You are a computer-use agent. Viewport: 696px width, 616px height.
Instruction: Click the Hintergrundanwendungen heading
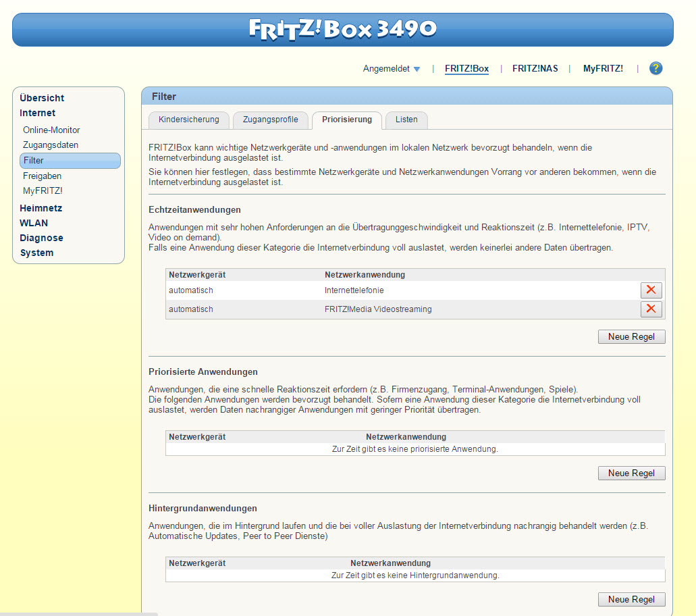coord(203,508)
